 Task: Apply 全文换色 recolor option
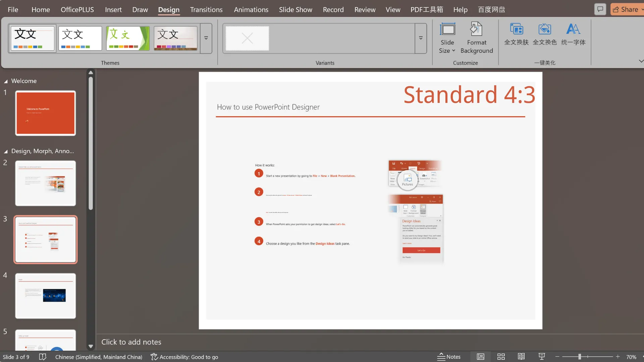(x=545, y=34)
